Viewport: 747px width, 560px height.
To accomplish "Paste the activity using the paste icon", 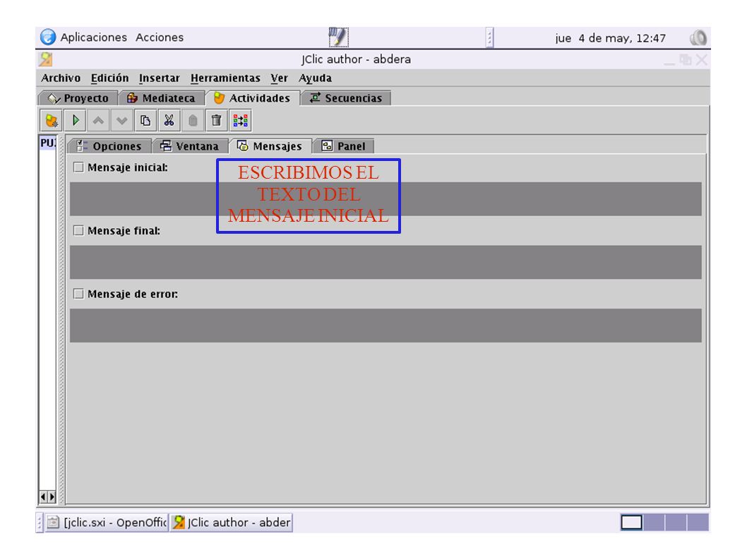I will point(193,121).
